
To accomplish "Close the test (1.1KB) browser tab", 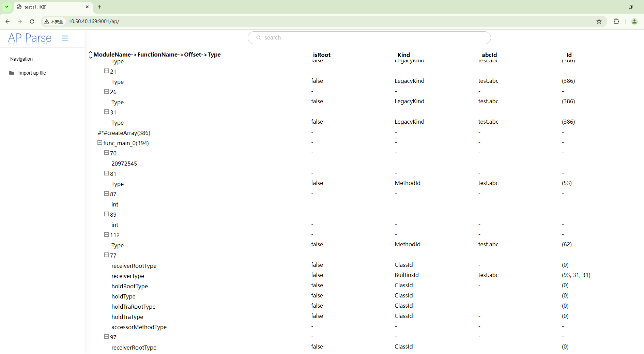I will point(87,7).
